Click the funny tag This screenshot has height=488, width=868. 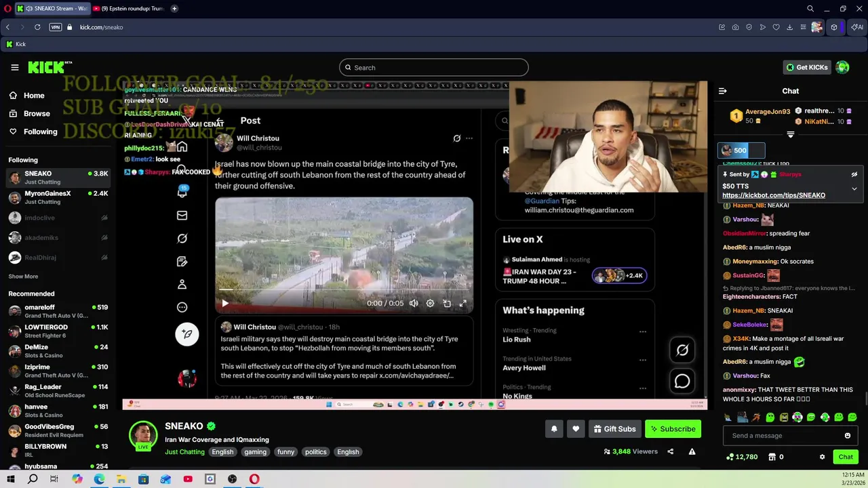[x=285, y=452]
